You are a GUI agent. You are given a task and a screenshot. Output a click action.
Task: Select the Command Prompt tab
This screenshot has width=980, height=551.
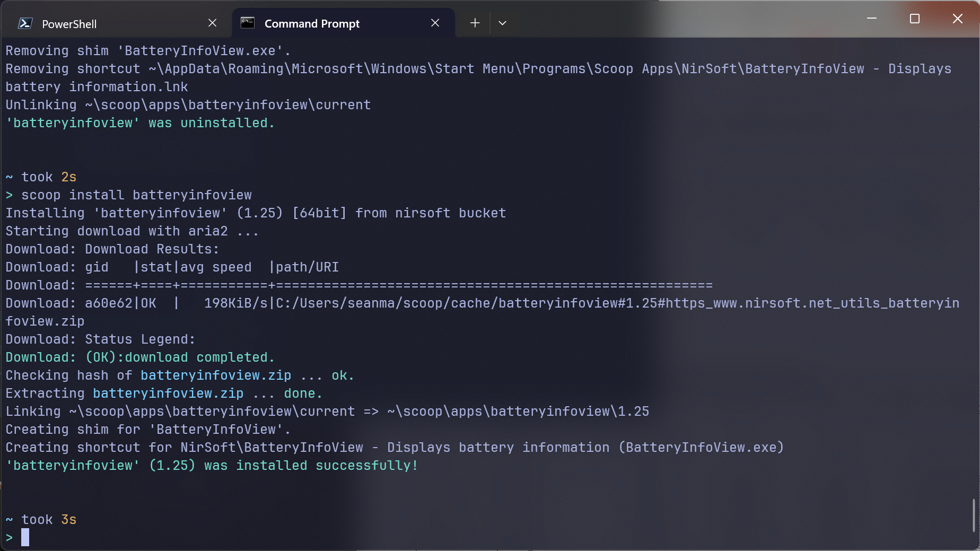pos(311,23)
